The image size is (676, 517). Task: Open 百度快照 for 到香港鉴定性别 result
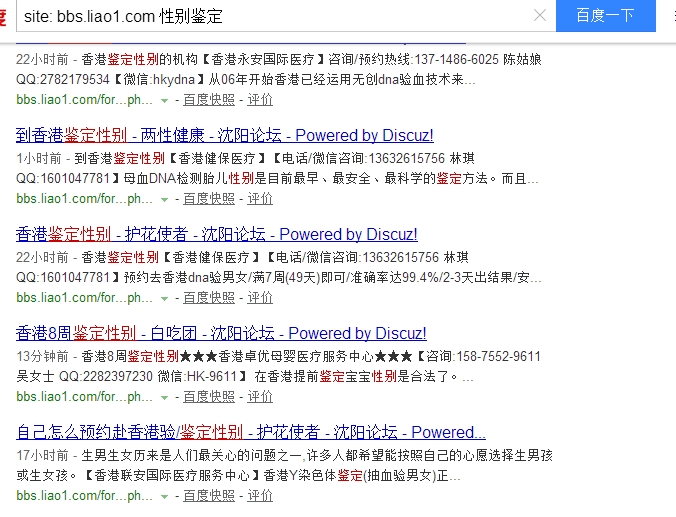pyautogui.click(x=209, y=199)
